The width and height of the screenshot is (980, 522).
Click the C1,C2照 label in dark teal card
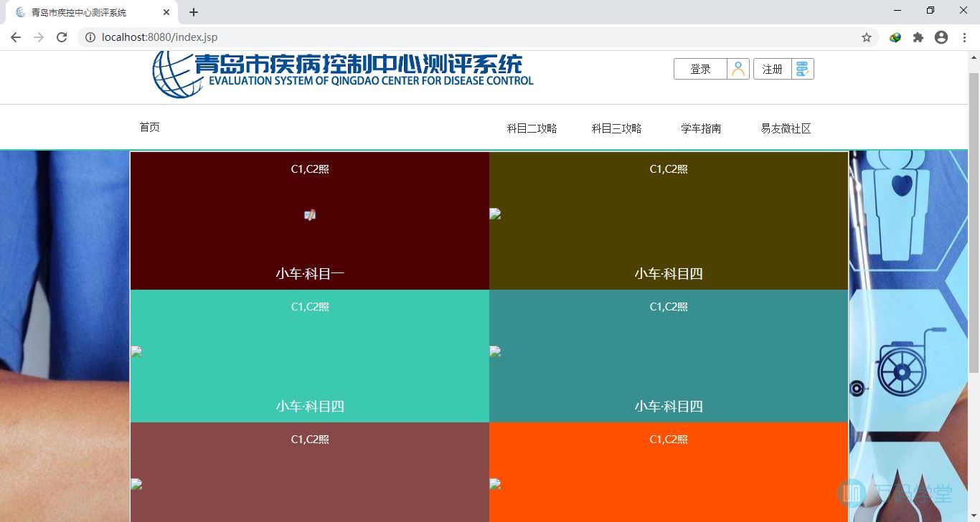coord(669,307)
